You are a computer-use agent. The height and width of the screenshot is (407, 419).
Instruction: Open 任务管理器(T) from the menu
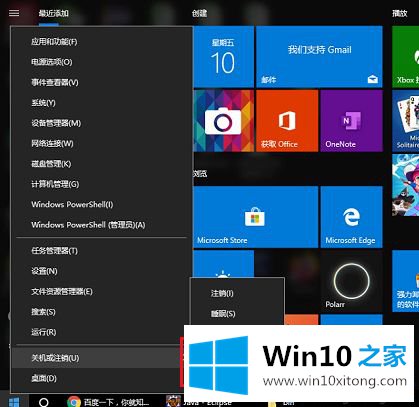pos(101,251)
